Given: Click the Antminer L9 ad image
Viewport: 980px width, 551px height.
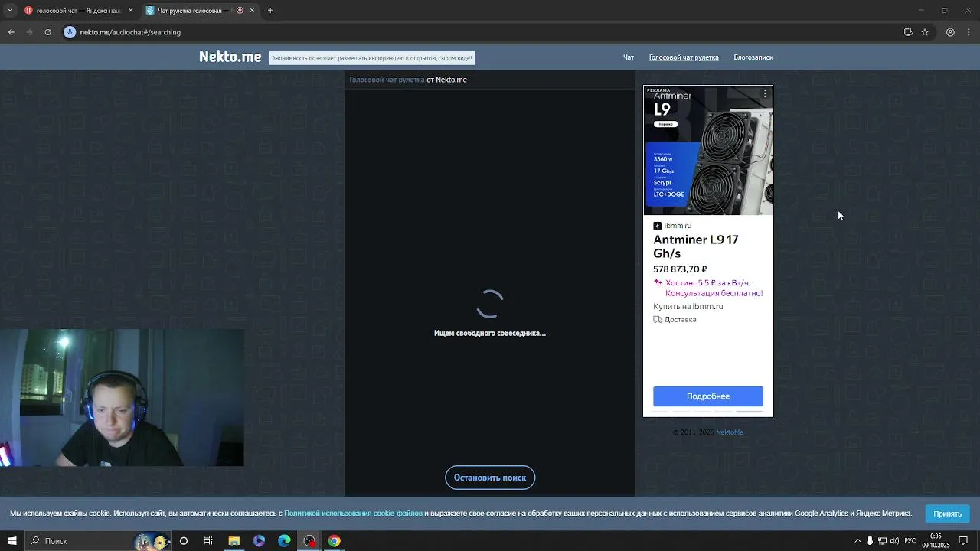Looking at the screenshot, I should pos(707,150).
